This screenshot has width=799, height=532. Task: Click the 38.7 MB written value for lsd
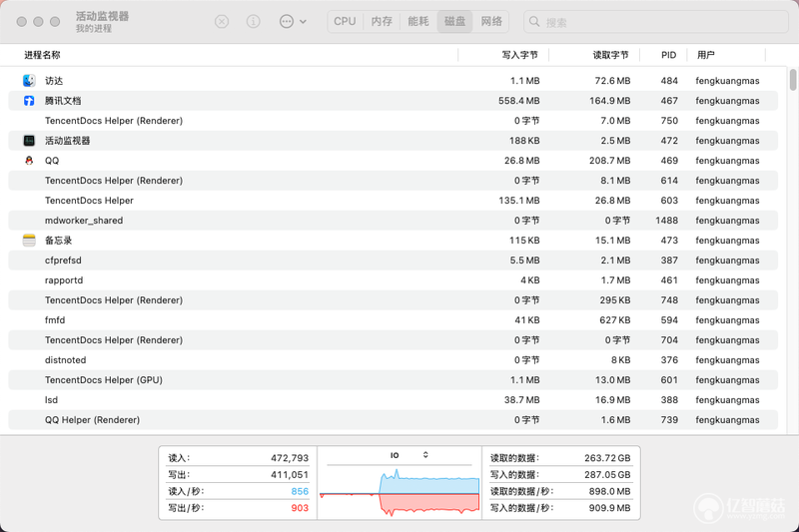pyautogui.click(x=521, y=400)
